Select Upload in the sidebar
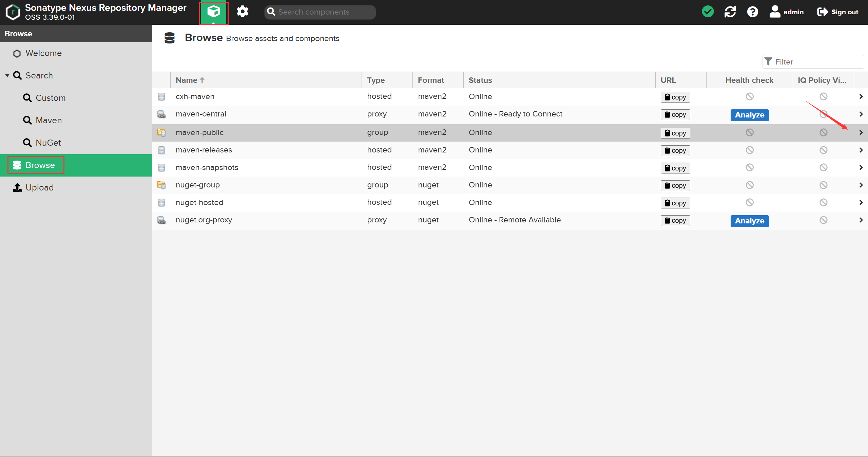The image size is (868, 457). [39, 187]
